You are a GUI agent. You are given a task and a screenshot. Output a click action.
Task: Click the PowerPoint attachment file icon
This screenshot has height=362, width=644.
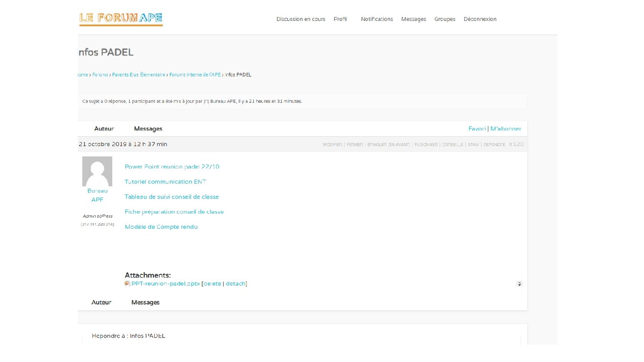coord(127,284)
